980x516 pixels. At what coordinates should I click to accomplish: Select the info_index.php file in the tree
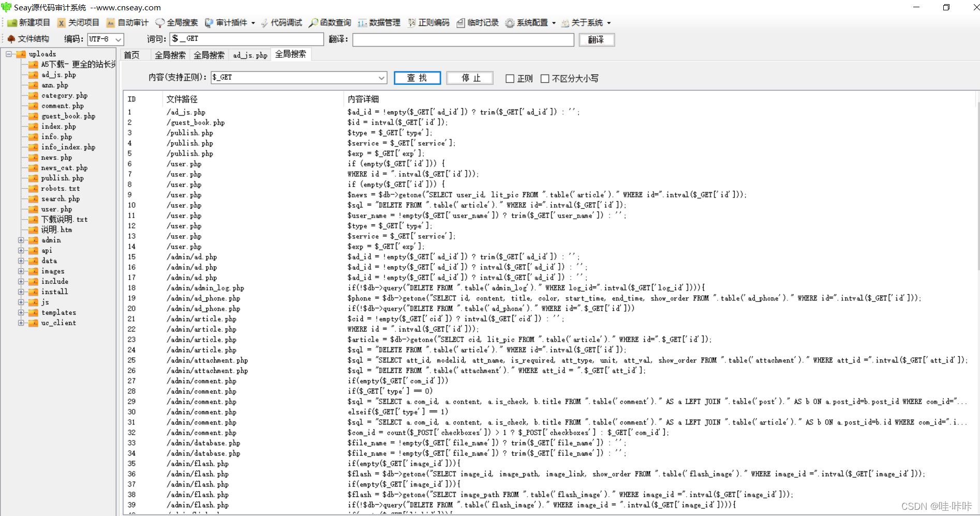(68, 147)
